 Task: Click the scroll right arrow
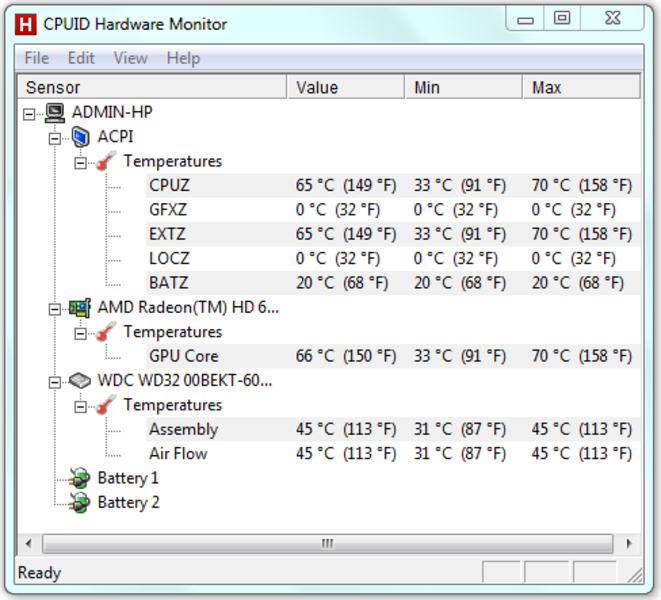pos(629,543)
